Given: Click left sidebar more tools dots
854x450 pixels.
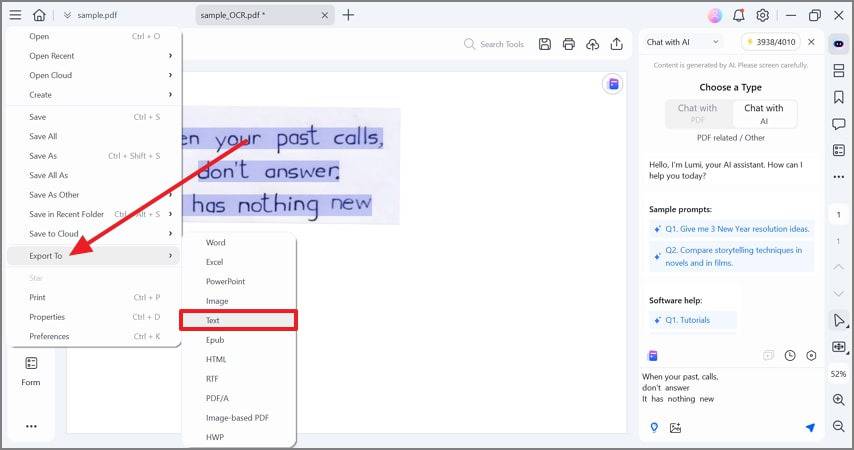Looking at the screenshot, I should 31,427.
